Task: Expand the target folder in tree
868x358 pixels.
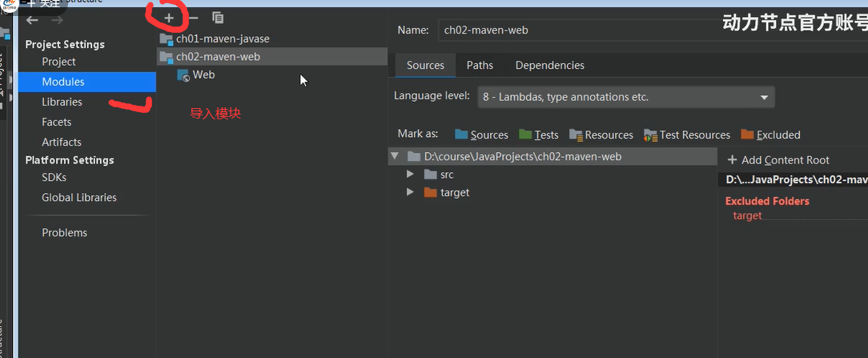Action: (411, 192)
